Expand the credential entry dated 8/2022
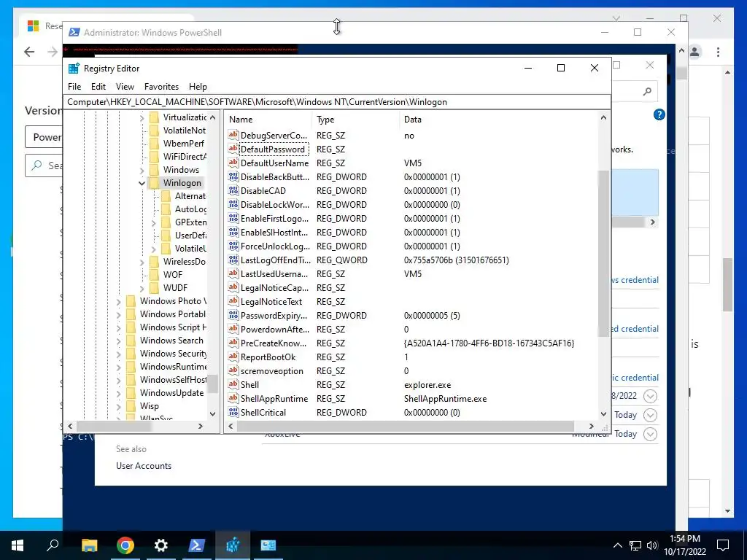 [x=650, y=396]
